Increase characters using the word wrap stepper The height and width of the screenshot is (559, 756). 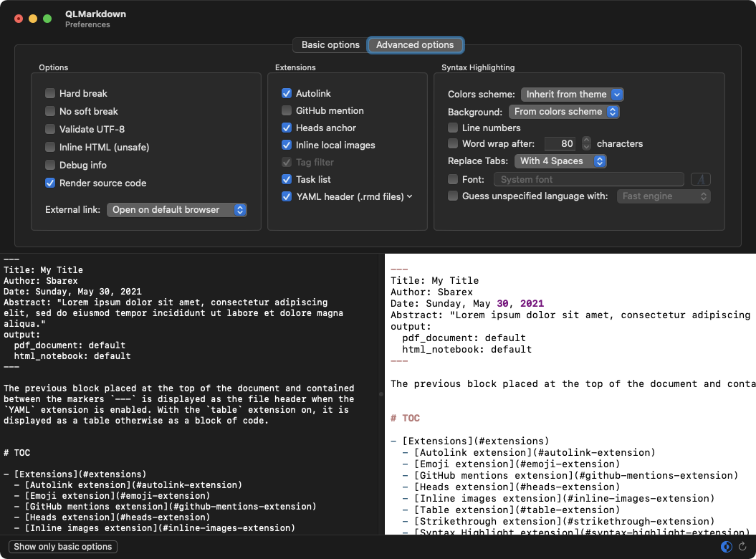(x=586, y=140)
